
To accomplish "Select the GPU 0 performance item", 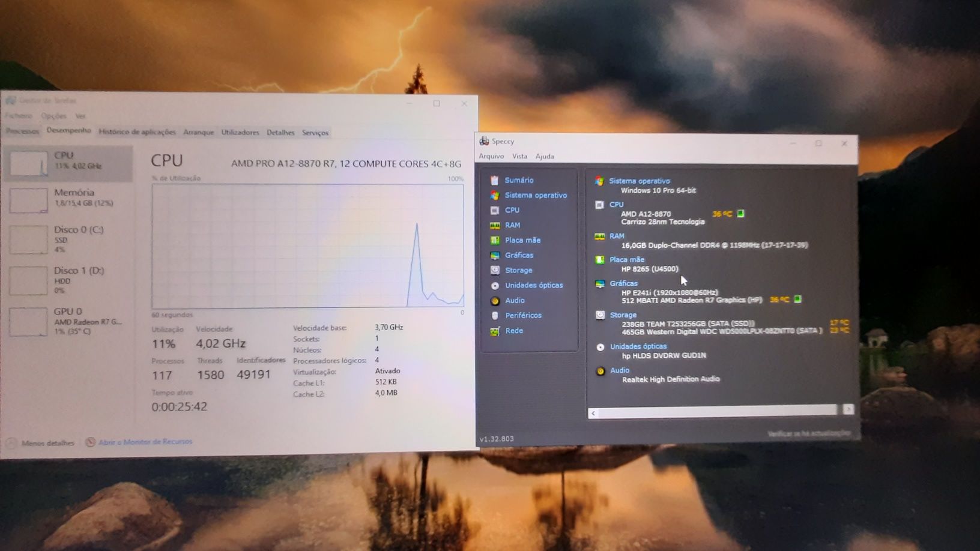I will coord(68,321).
